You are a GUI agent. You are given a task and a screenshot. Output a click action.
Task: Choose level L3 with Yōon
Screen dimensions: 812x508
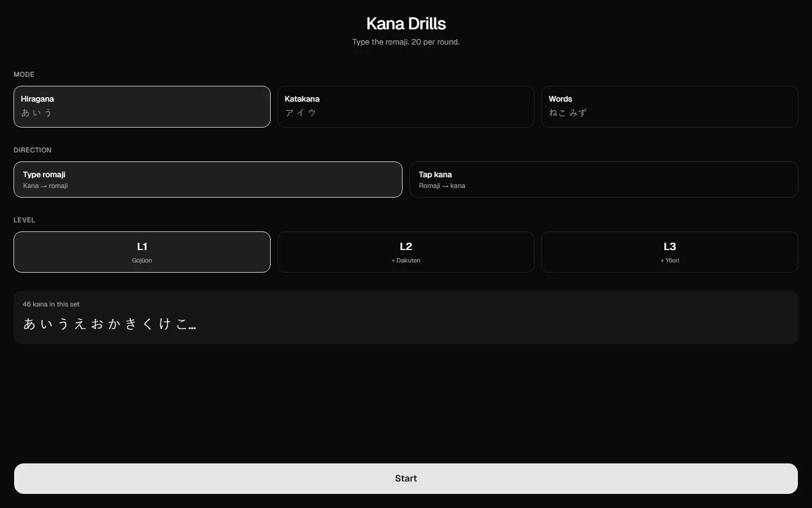pos(670,252)
